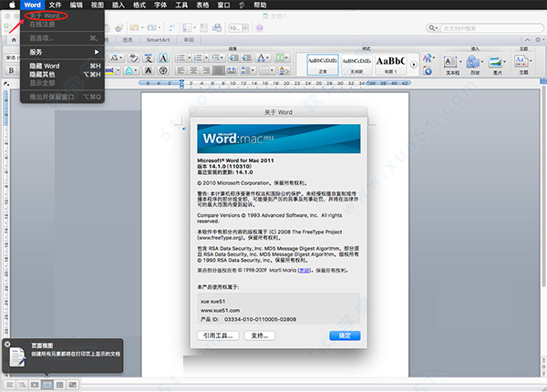
Task: Open the 服务 submenu
Action: (62, 52)
